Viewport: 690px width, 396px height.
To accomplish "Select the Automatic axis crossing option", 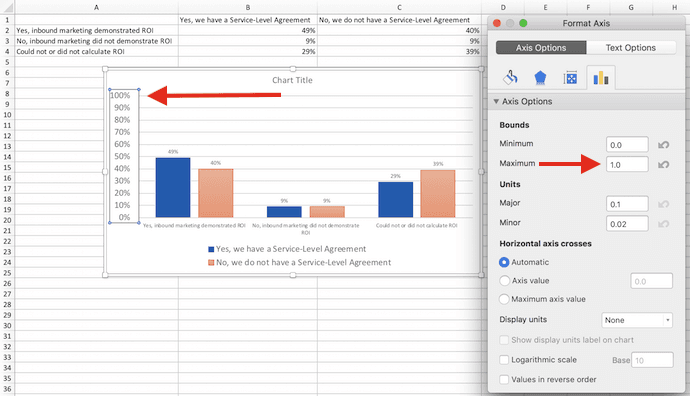I will 504,262.
